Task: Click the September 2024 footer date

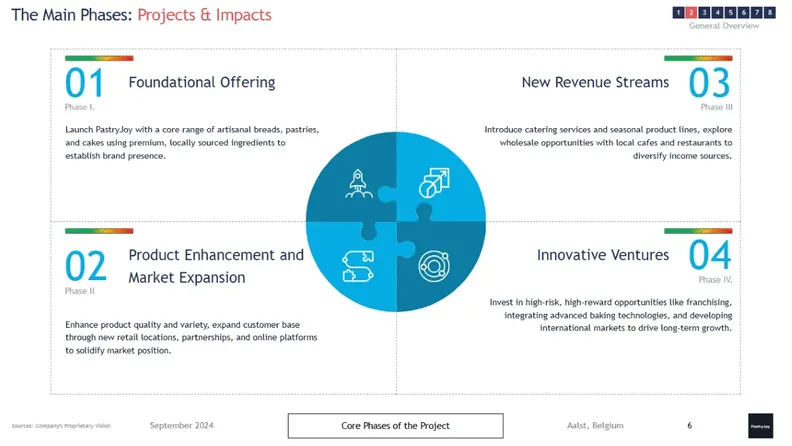Action: [x=181, y=425]
